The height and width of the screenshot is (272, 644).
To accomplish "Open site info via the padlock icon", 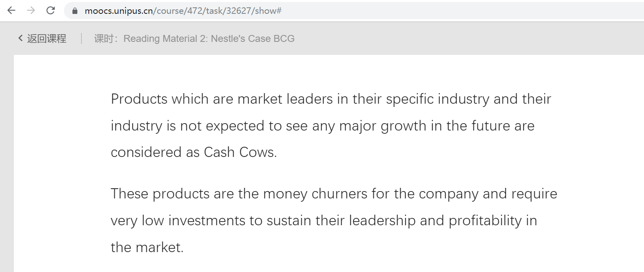I will (x=75, y=11).
